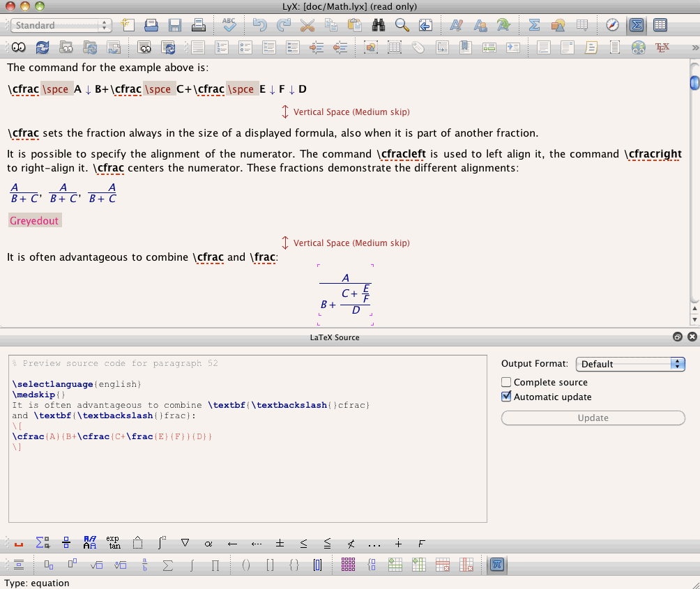Screen dimensions: 700x589
Task: Insert an integral symbol
Action: point(192,565)
